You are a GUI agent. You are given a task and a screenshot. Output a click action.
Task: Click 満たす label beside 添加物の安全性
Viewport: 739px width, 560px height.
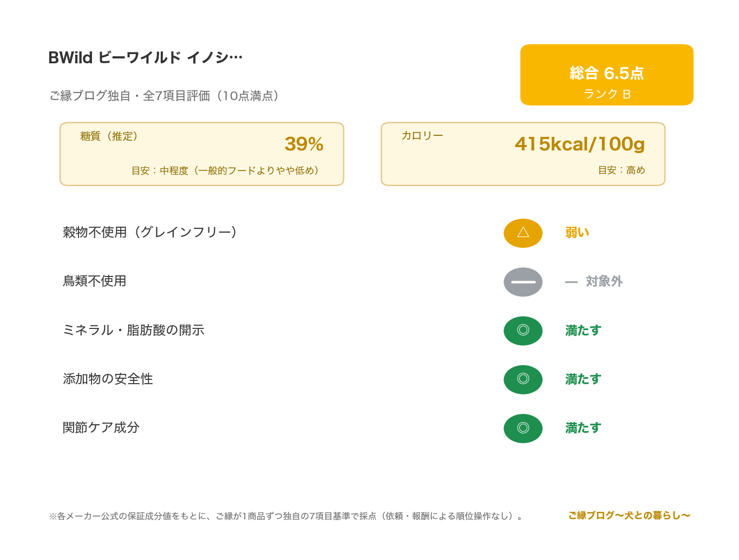coord(583,379)
